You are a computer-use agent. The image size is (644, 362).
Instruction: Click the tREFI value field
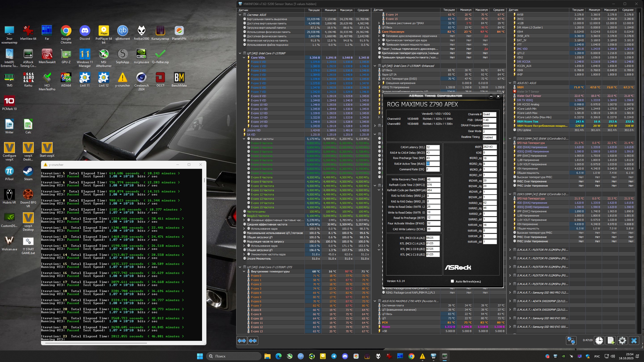489,147
